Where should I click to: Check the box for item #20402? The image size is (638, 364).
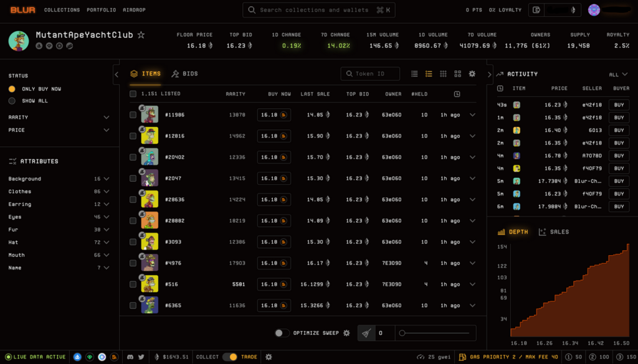[x=133, y=157]
